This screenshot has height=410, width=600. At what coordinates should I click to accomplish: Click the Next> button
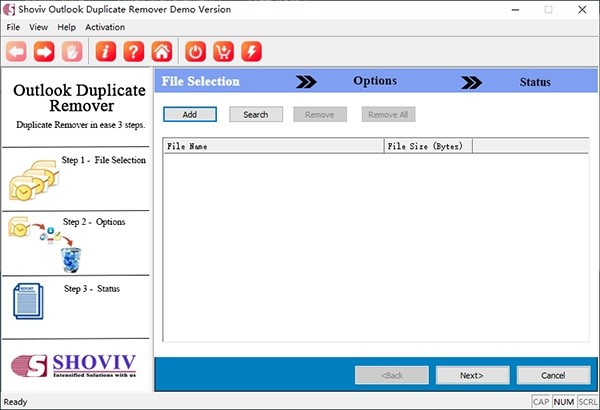click(x=472, y=375)
